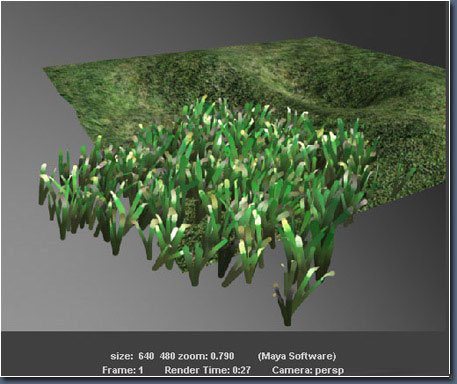The width and height of the screenshot is (457, 384).
Task: Click the 'zoom: 0.790' text
Action: [x=206, y=356]
